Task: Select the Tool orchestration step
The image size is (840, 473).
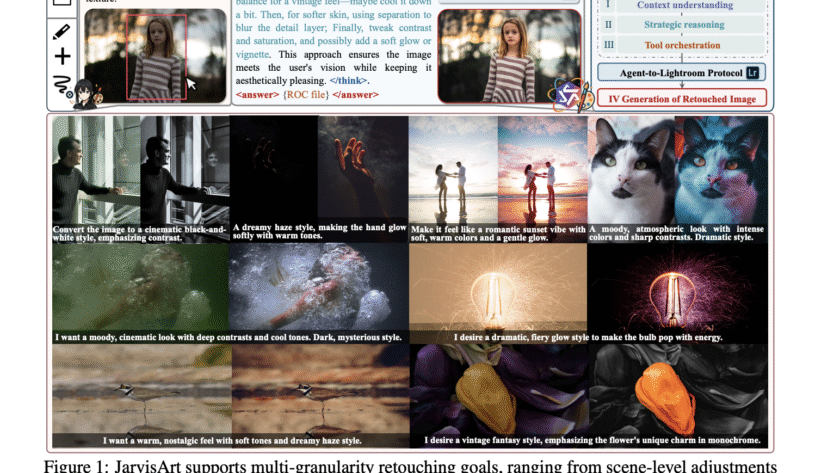Action: (x=684, y=45)
